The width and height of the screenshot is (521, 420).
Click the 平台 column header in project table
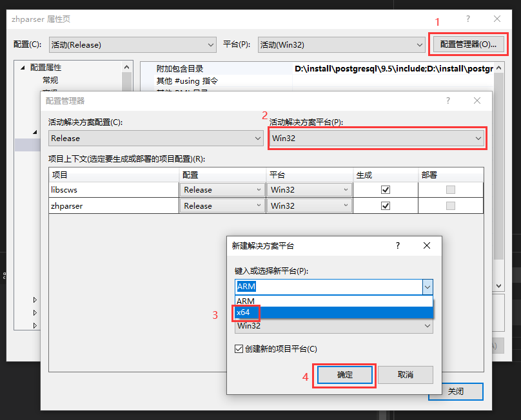310,175
